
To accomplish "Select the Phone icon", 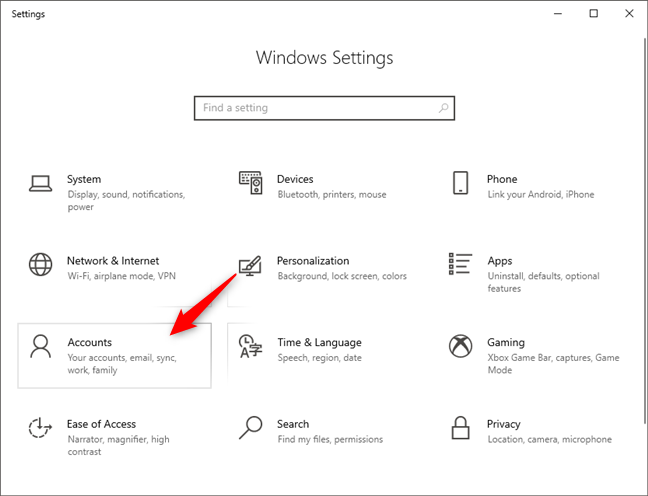I will click(x=460, y=183).
